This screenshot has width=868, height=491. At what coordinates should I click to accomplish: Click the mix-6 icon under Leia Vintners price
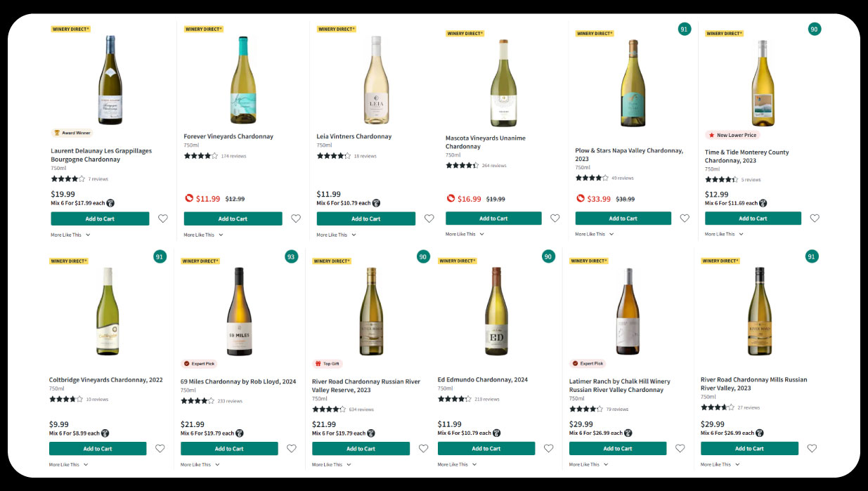tap(376, 203)
